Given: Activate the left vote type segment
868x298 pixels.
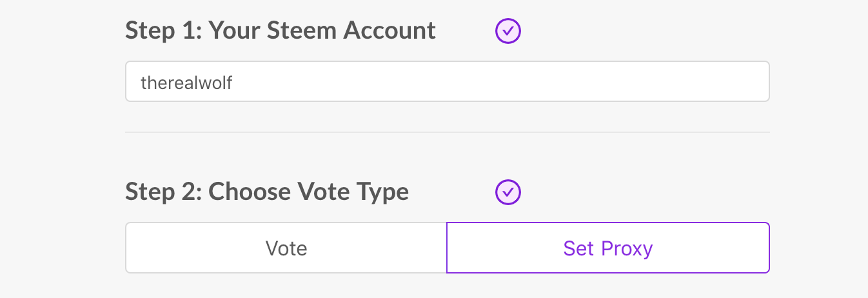Looking at the screenshot, I should coord(286,248).
